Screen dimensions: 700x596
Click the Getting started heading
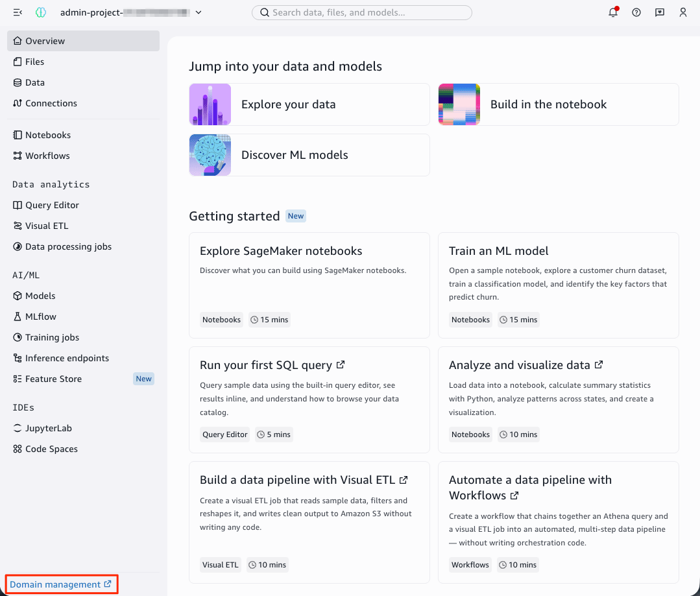pos(234,216)
